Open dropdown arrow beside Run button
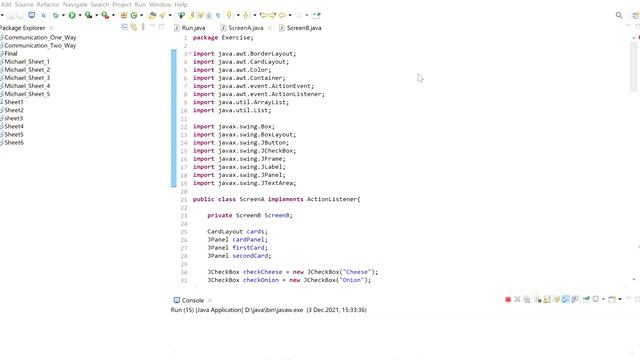This screenshot has width=640, height=360. [x=80, y=15]
